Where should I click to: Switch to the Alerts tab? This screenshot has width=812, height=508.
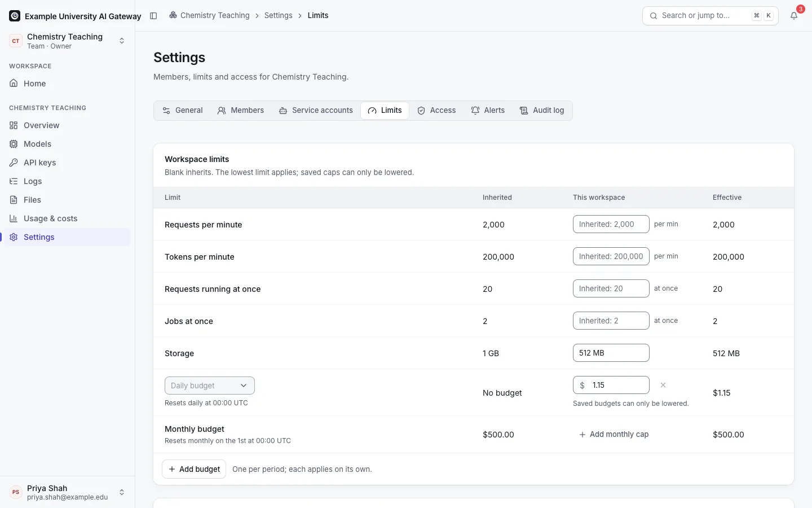click(x=488, y=111)
